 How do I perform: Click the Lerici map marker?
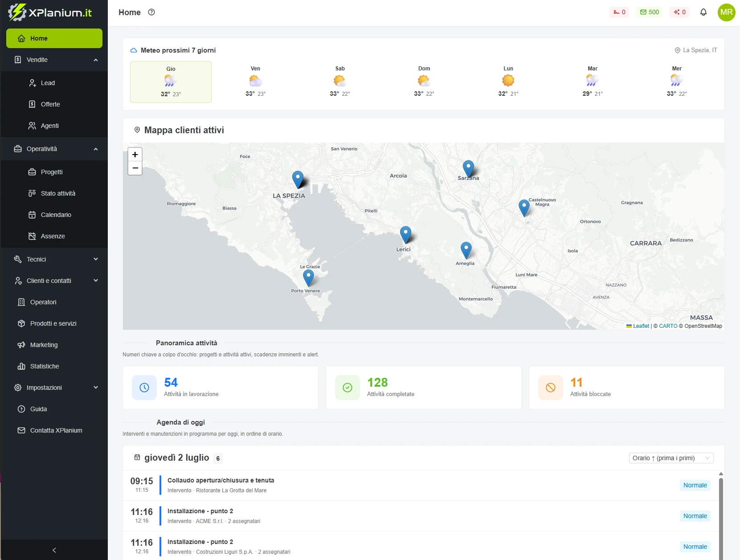405,234
